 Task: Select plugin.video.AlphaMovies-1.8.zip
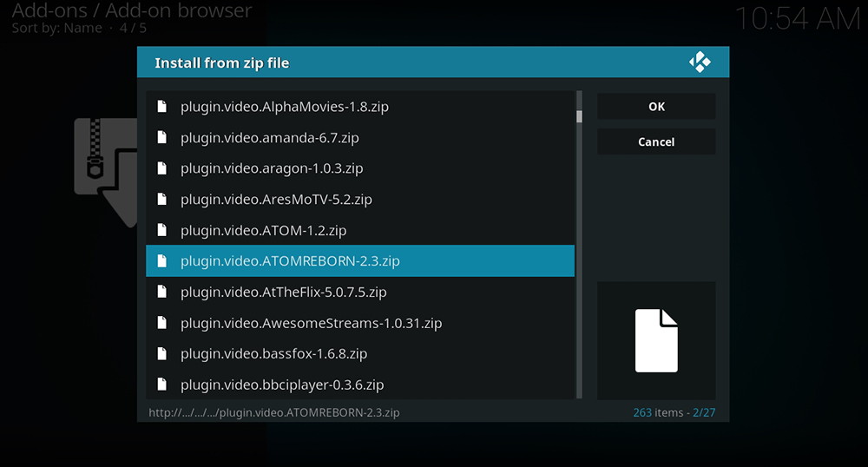pos(360,106)
